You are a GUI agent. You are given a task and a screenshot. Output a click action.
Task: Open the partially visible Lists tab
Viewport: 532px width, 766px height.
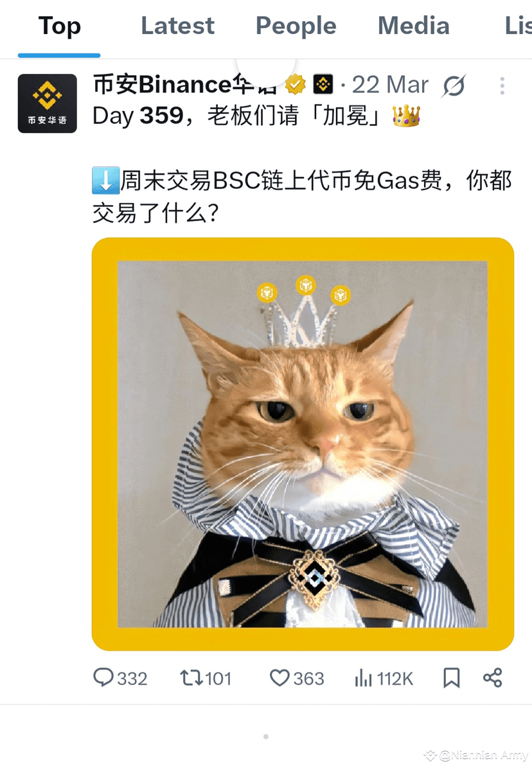pyautogui.click(x=518, y=26)
